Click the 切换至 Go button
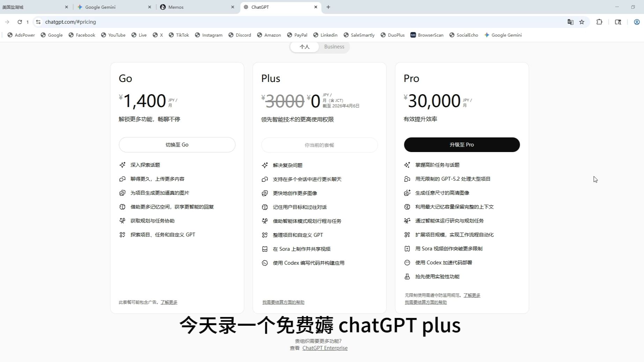 coord(177,145)
